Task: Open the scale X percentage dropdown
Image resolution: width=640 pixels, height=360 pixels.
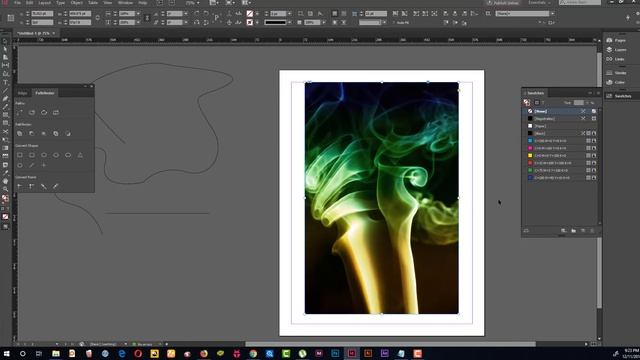Action: click(138, 13)
